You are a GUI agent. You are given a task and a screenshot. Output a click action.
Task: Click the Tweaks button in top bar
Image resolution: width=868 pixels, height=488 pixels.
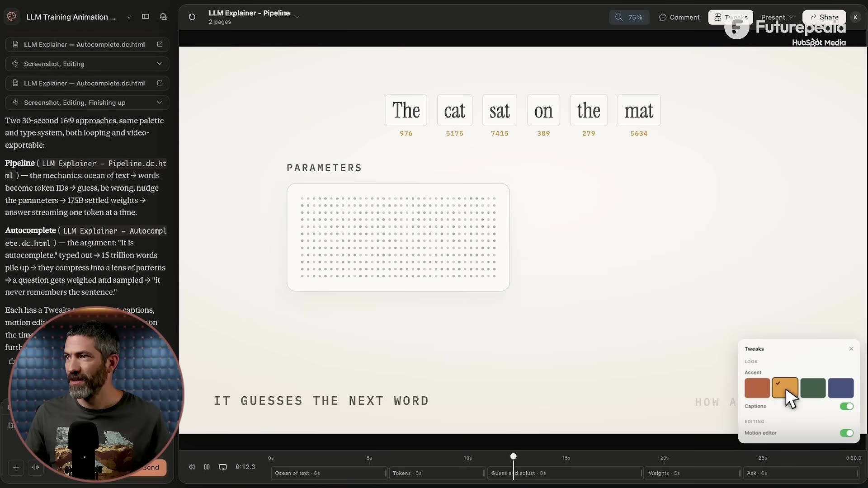coord(731,17)
